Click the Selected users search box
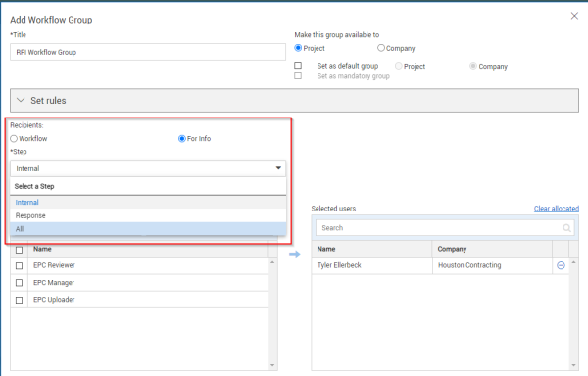Viewport: 588px width, 376px height. tap(445, 228)
